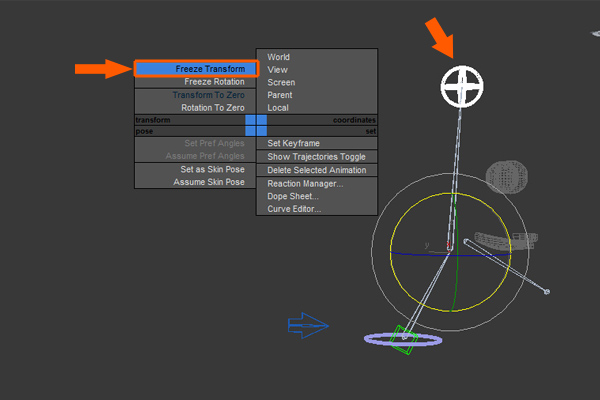Select Parent coordinate system
The height and width of the screenshot is (400, 600).
pyautogui.click(x=317, y=95)
